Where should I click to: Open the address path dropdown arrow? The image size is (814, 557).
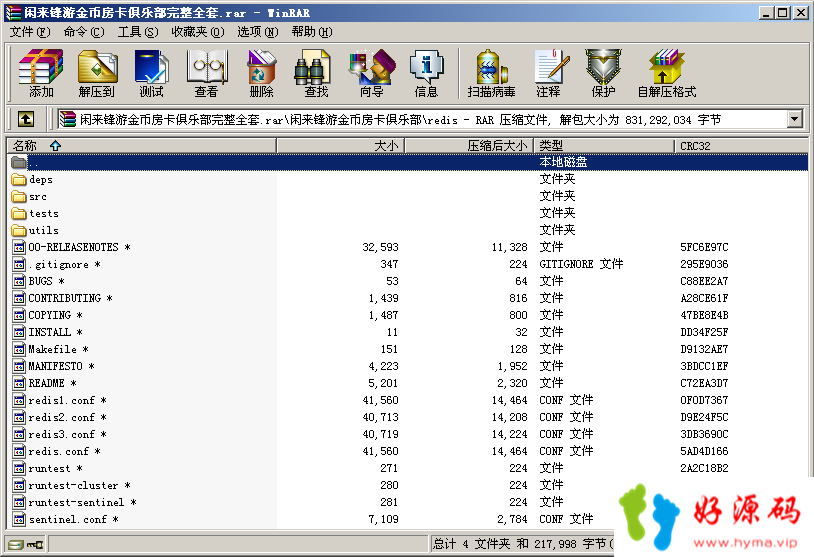(794, 119)
